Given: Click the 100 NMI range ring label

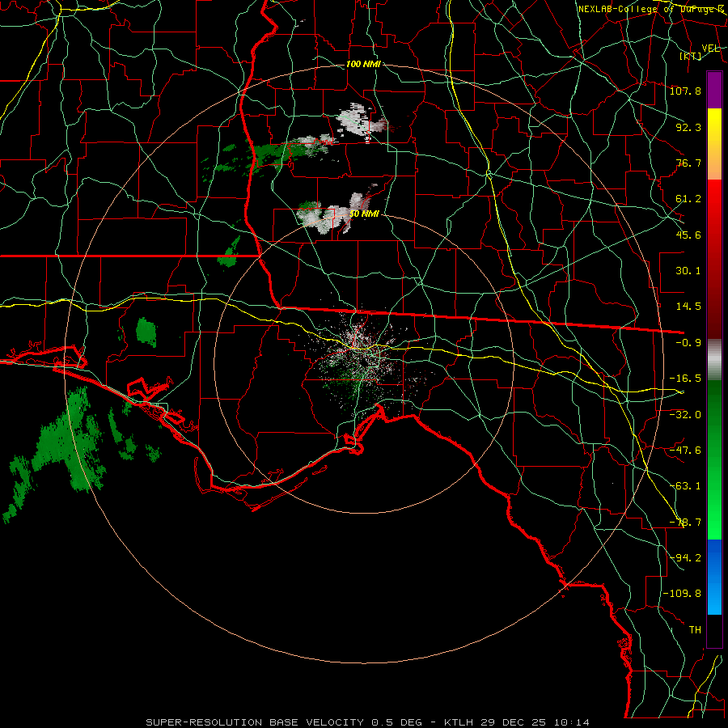Looking at the screenshot, I should tap(363, 64).
